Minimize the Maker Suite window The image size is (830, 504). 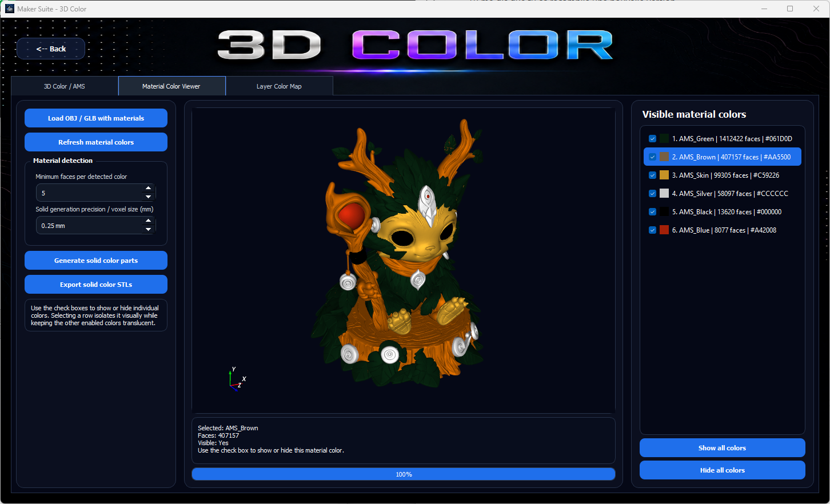[x=764, y=9]
